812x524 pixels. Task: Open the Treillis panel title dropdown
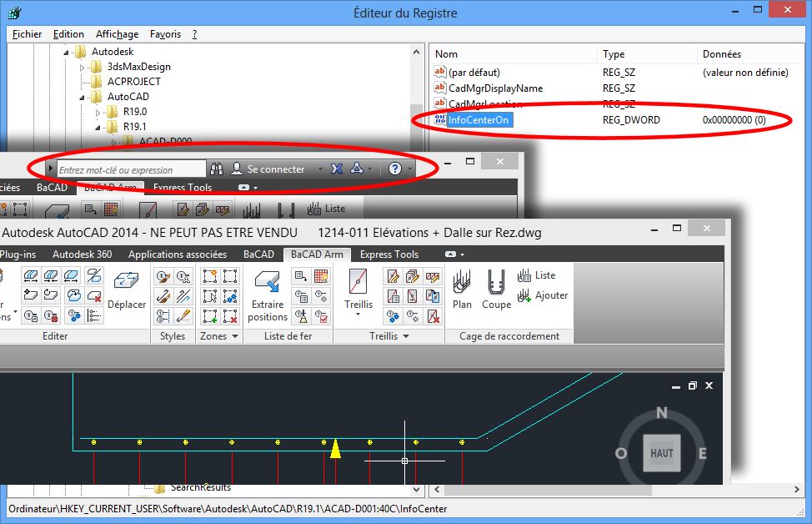click(x=406, y=336)
